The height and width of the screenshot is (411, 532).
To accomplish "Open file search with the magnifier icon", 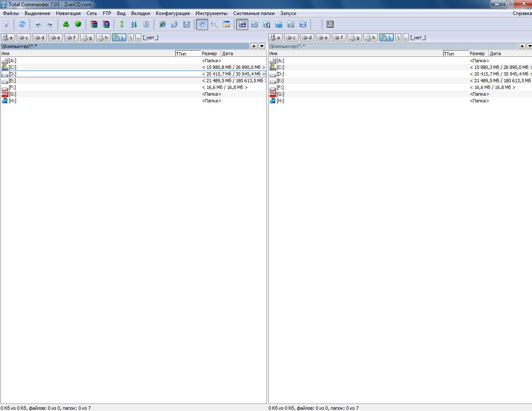I will click(x=214, y=24).
